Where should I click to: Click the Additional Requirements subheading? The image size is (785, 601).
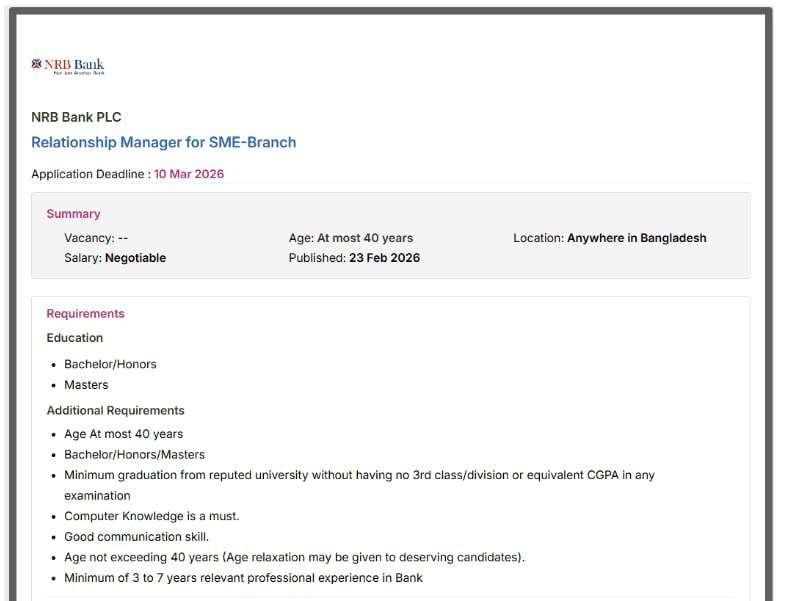tap(115, 410)
